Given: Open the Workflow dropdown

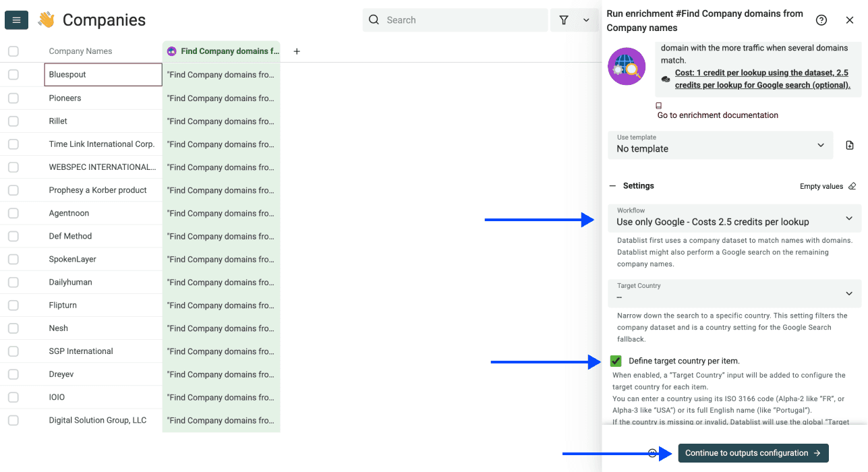Looking at the screenshot, I should pyautogui.click(x=734, y=218).
